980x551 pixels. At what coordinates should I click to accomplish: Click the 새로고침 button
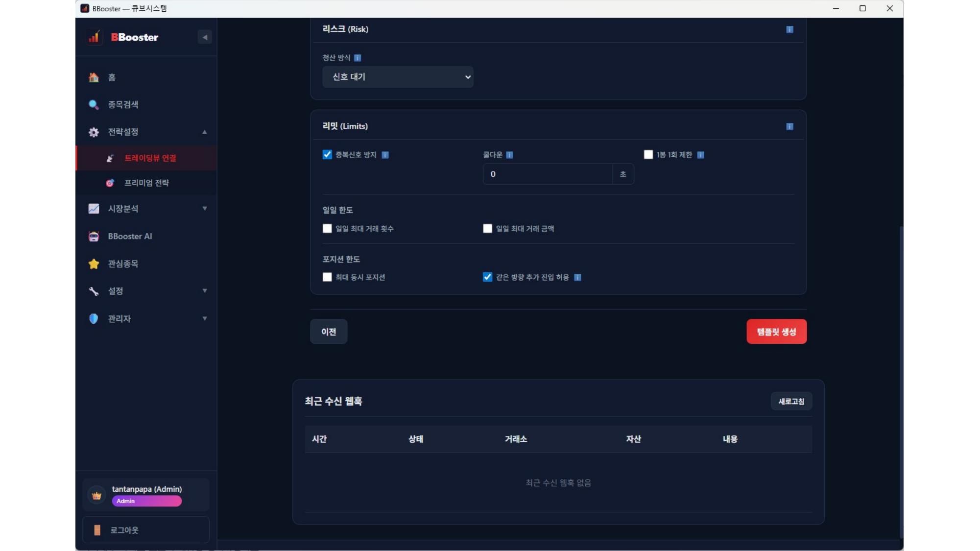coord(791,401)
